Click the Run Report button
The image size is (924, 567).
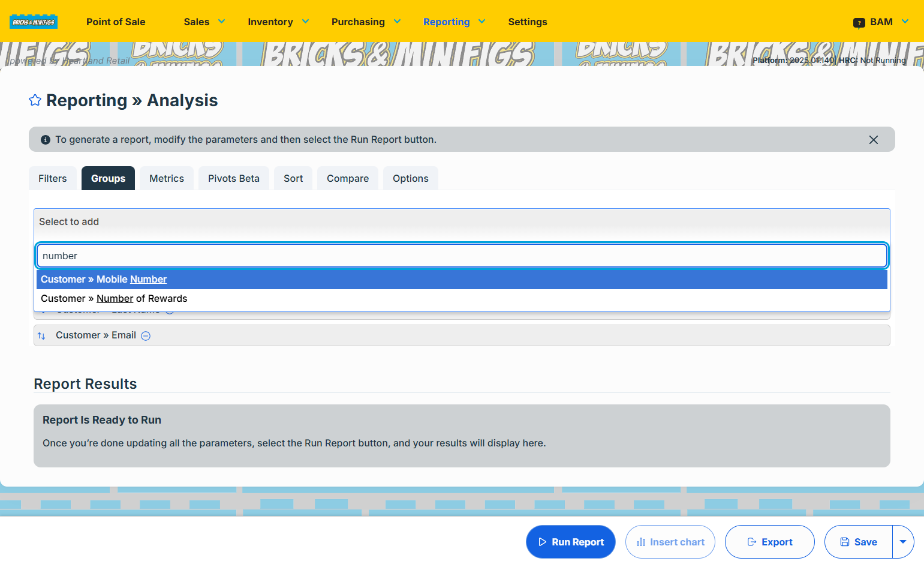tap(571, 542)
